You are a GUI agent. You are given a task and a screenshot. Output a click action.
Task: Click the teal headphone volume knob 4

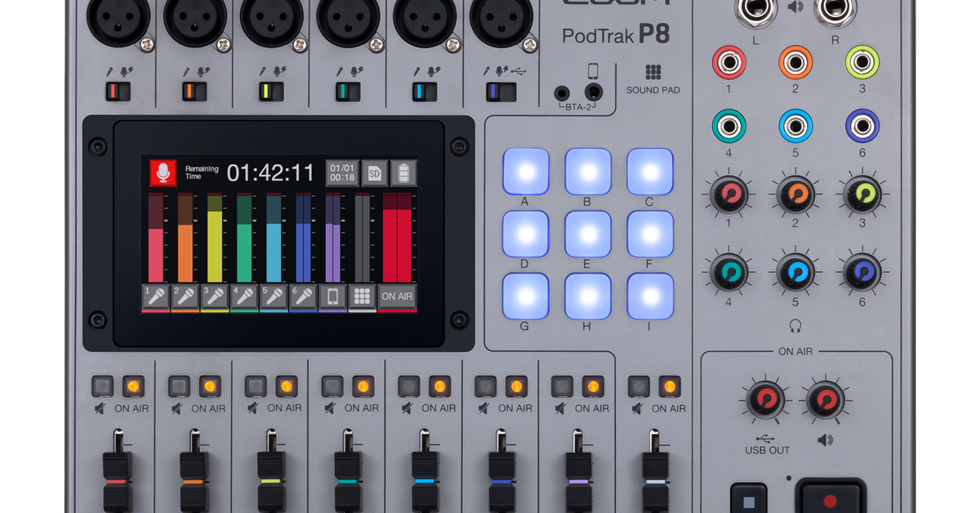[728, 271]
